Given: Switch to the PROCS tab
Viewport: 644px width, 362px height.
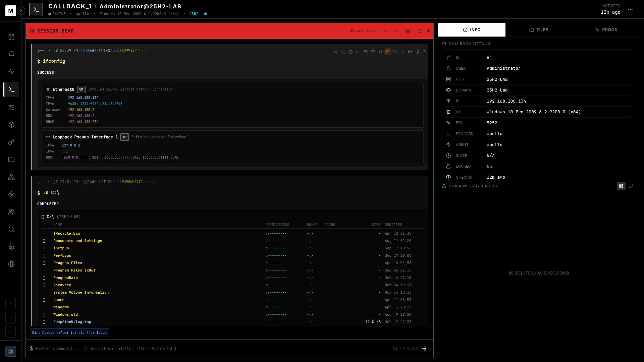Looking at the screenshot, I should click(606, 30).
